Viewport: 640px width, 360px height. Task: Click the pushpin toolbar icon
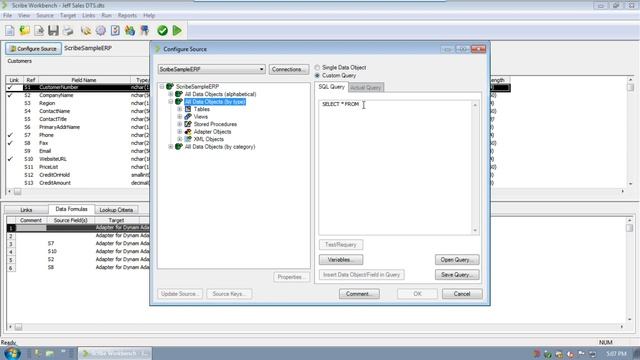pyautogui.click(x=144, y=31)
